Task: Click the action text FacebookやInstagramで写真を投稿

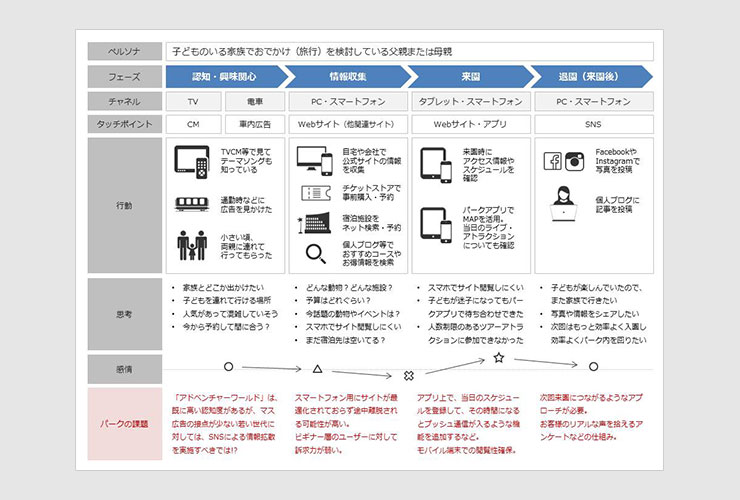Action: coord(617,161)
